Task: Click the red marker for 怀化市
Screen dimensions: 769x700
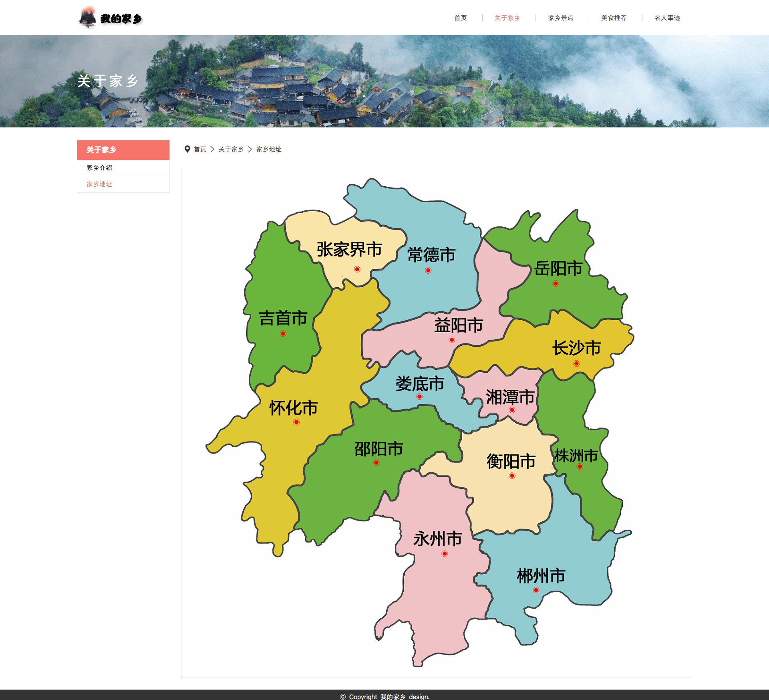Action: [x=296, y=422]
